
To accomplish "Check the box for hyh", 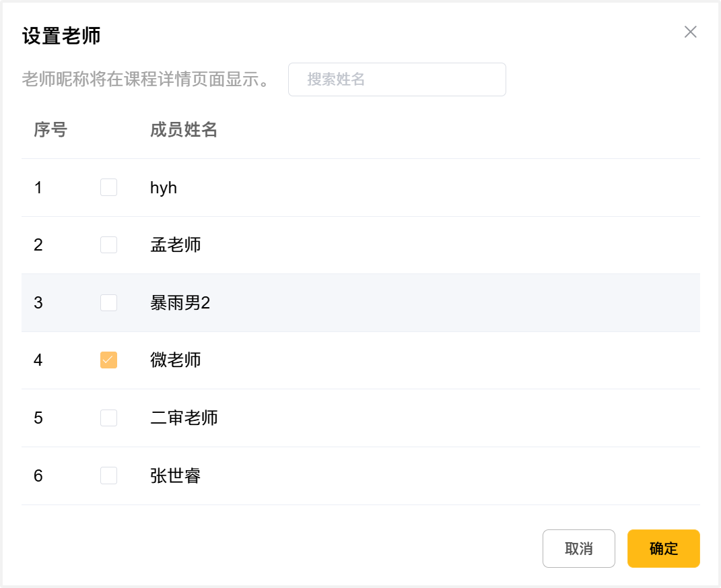I will click(x=108, y=187).
